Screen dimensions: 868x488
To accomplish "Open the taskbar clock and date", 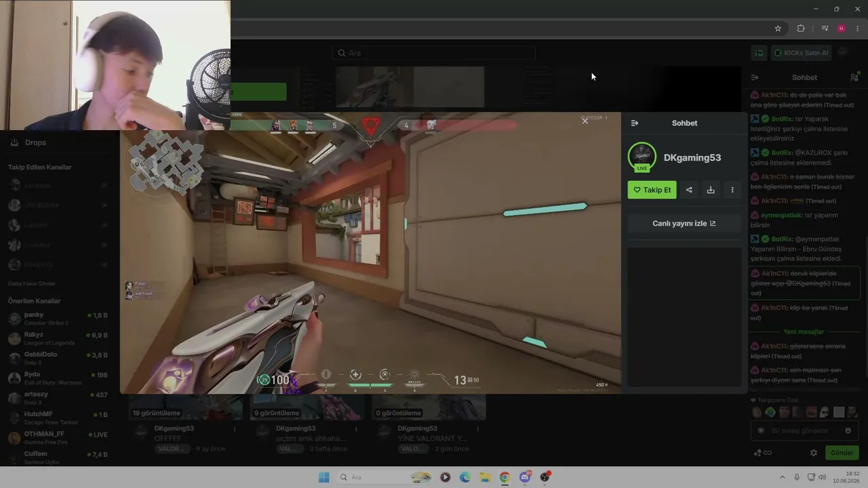I will point(846,477).
